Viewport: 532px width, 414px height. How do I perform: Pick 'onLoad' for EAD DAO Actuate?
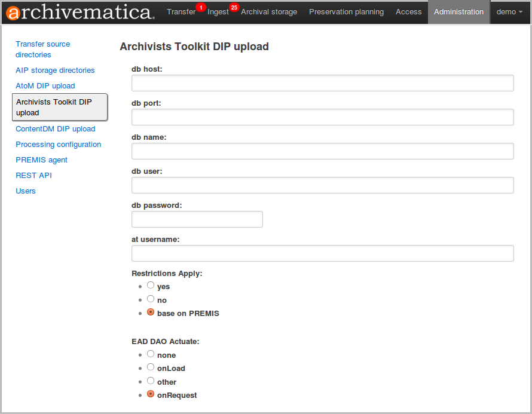click(151, 367)
